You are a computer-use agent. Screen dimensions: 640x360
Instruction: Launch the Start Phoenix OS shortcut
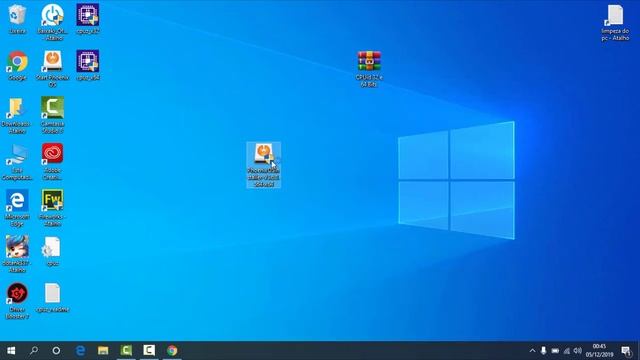click(x=52, y=69)
